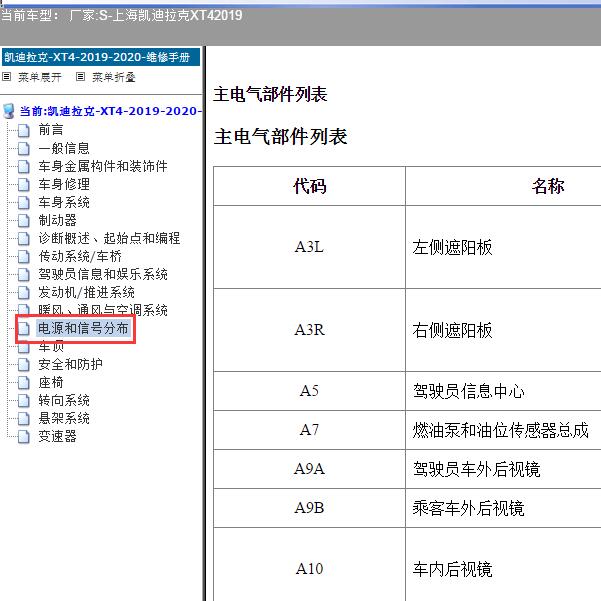Image resolution: width=601 pixels, height=601 pixels.
Task: Click the A10 code cell
Action: coord(309,565)
